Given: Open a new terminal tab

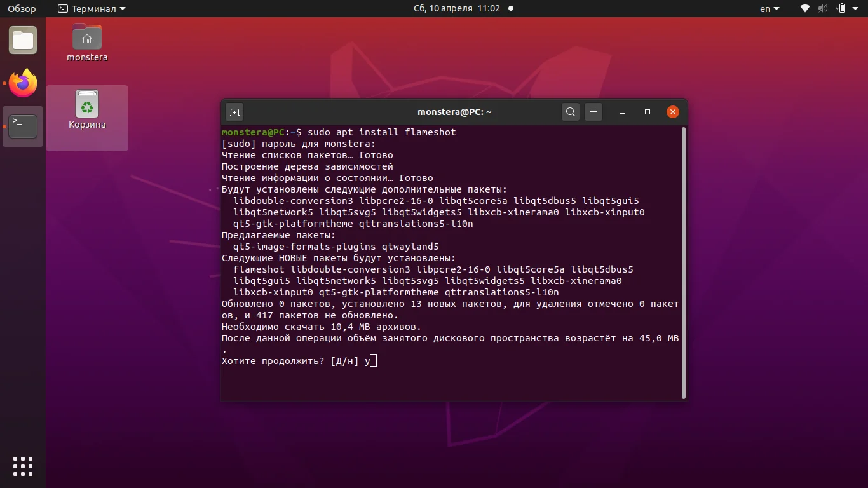Looking at the screenshot, I should click(x=234, y=112).
